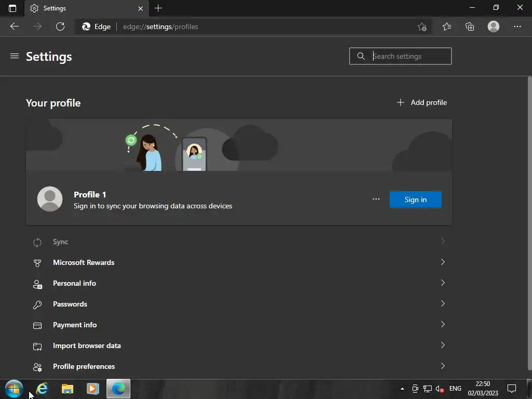The image size is (532, 399).
Task: Open Settings and more ellipsis menu
Action: coord(517,26)
